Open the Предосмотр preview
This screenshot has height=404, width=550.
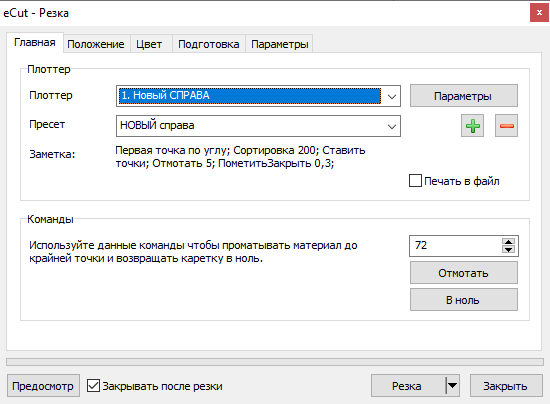click(43, 386)
